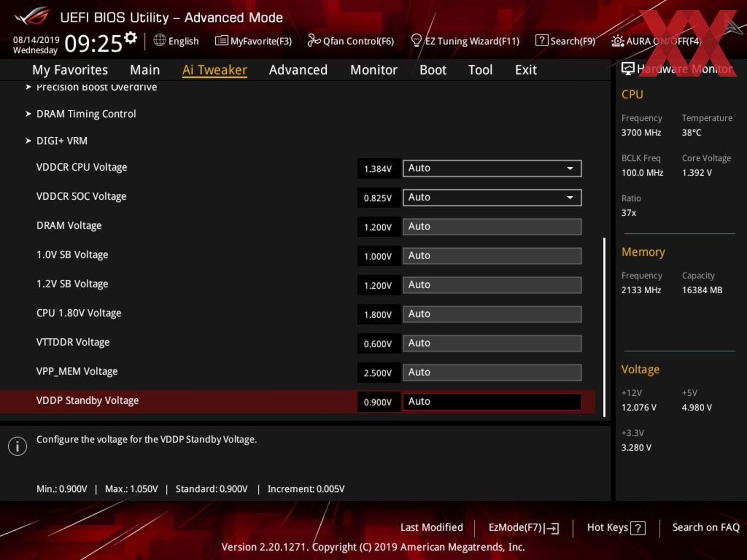This screenshot has width=747, height=560.
Task: Click the Qfan Control fan icon
Action: 314,40
